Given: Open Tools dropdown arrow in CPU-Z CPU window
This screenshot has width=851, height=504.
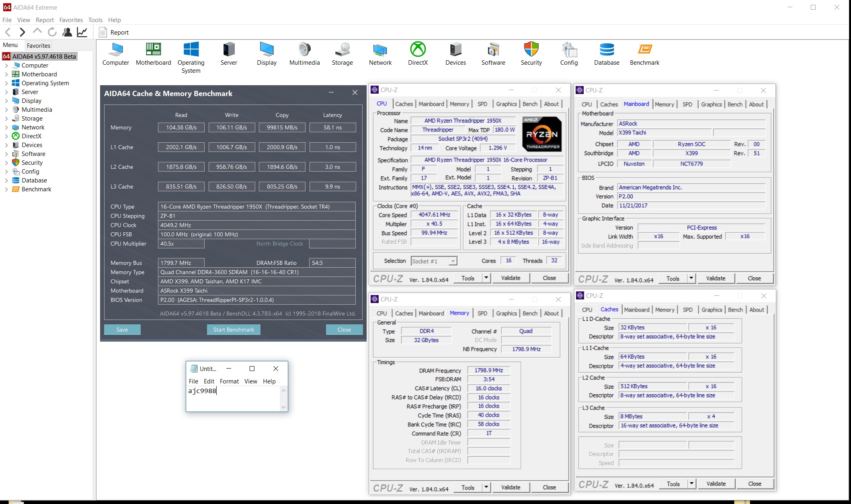Looking at the screenshot, I should [x=486, y=278].
